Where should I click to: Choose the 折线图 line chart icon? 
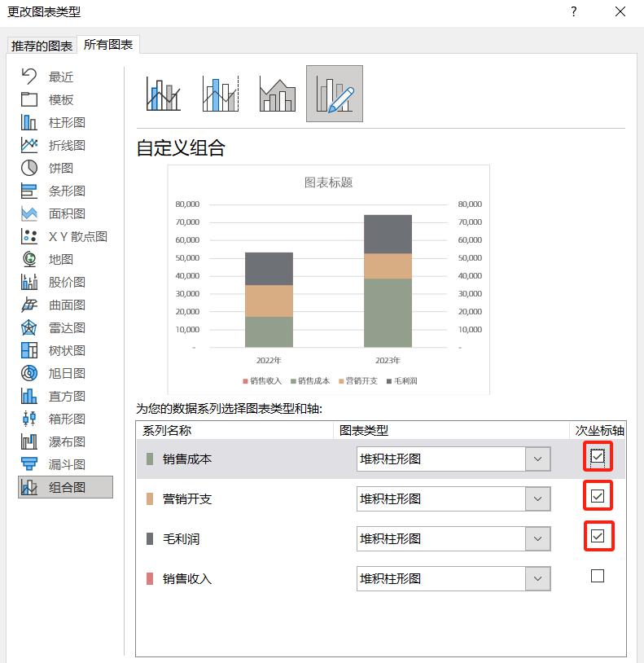tap(29, 145)
